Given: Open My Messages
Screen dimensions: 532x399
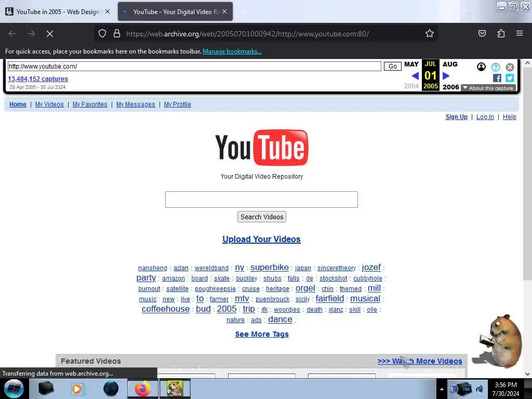Looking at the screenshot, I should coord(136,104).
